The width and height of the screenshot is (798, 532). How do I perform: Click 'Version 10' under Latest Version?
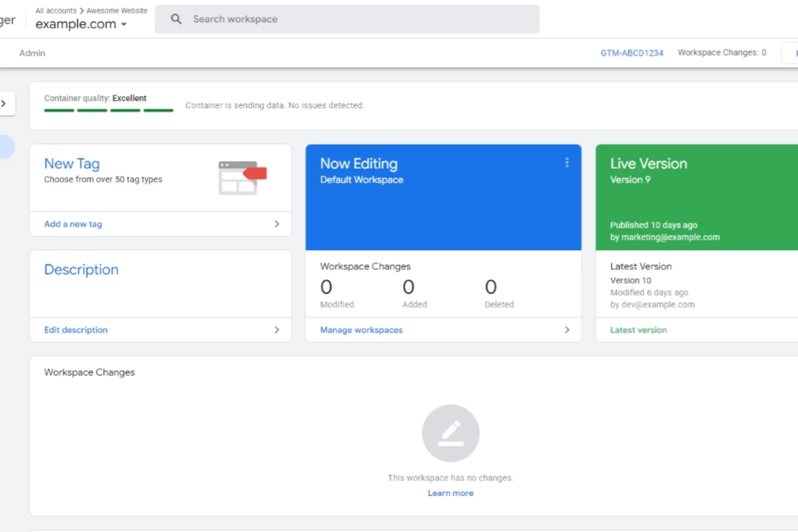(x=630, y=280)
